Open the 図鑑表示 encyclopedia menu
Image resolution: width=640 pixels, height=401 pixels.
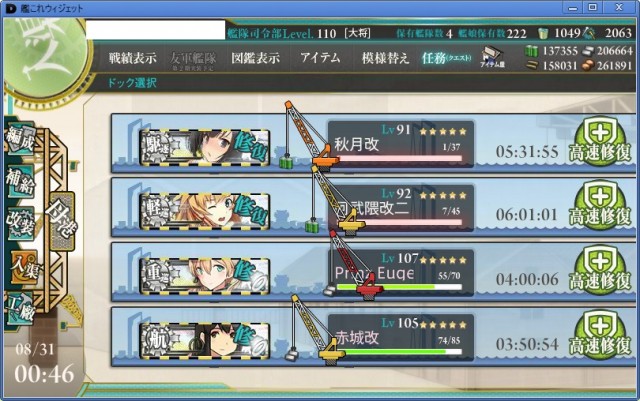[256, 58]
